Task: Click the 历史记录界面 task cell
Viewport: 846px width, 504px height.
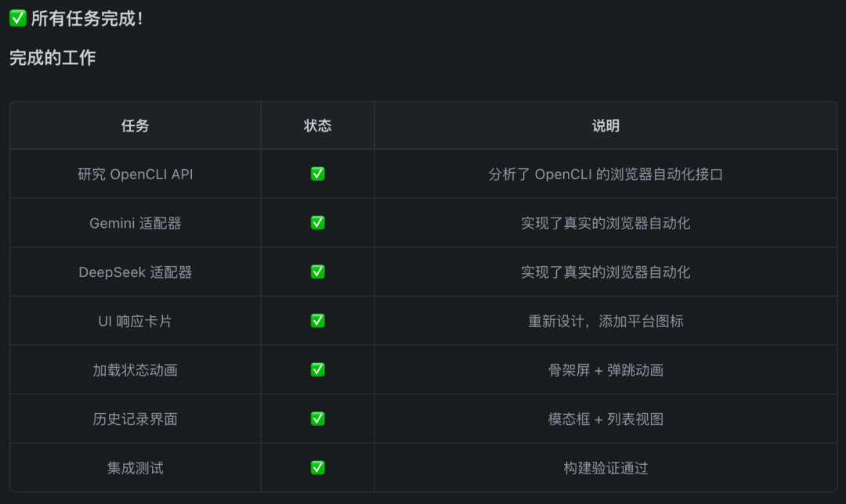Action: coord(135,419)
